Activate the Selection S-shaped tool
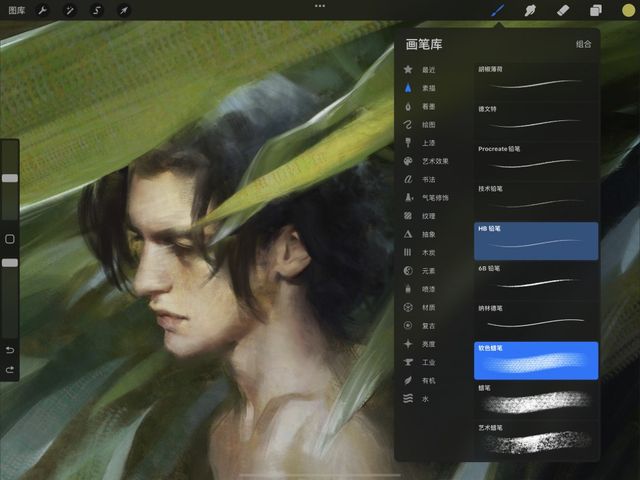Viewport: 640px width, 480px height. pos(97,10)
